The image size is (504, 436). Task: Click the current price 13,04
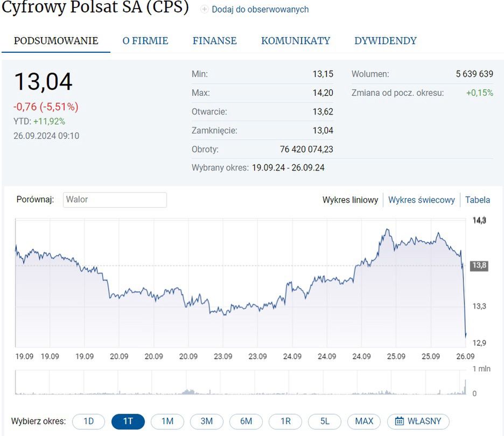coord(44,82)
